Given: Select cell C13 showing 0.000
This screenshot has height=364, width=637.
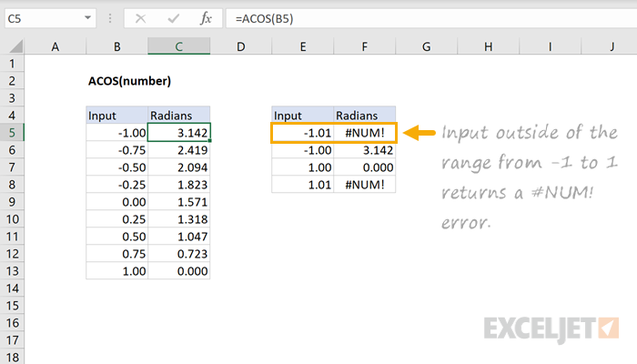Looking at the screenshot, I should pyautogui.click(x=178, y=271).
